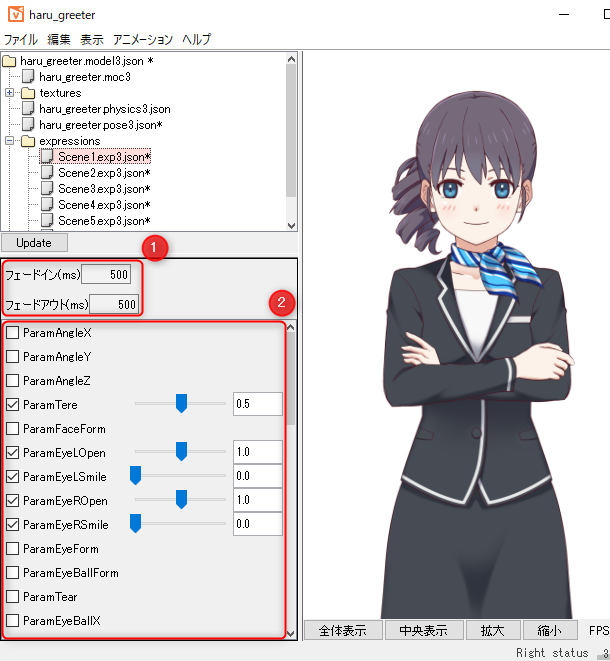Select haru_greeter.physics3.json in the tree
This screenshot has height=661, width=610.
click(x=105, y=109)
